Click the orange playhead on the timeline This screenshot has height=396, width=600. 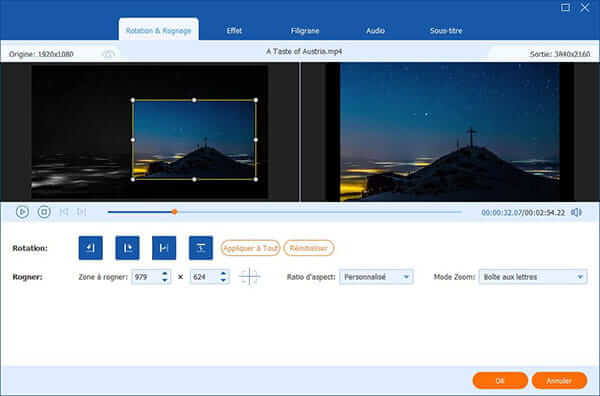tap(174, 212)
